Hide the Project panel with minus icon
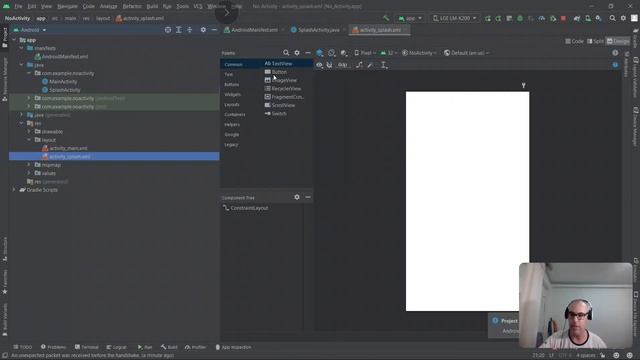The image size is (640, 360). pyautogui.click(x=214, y=30)
